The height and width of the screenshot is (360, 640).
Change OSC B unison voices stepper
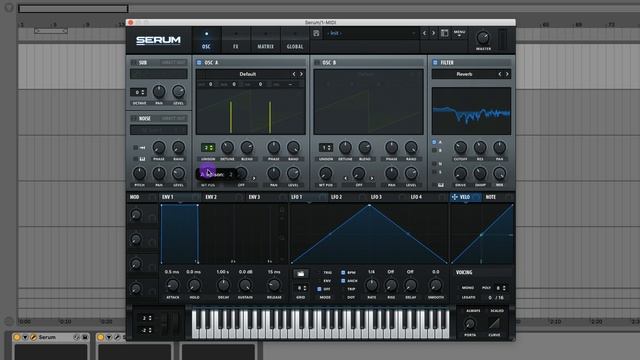[326, 148]
